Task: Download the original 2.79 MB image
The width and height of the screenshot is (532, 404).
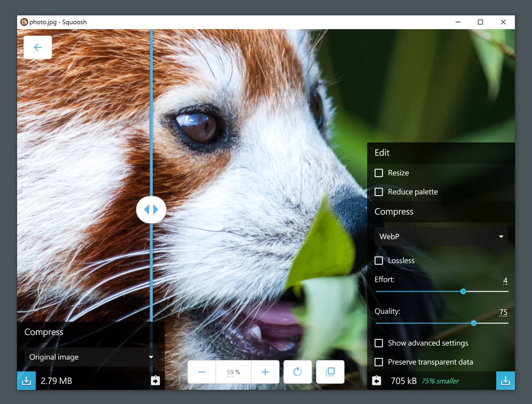Action: tap(26, 381)
